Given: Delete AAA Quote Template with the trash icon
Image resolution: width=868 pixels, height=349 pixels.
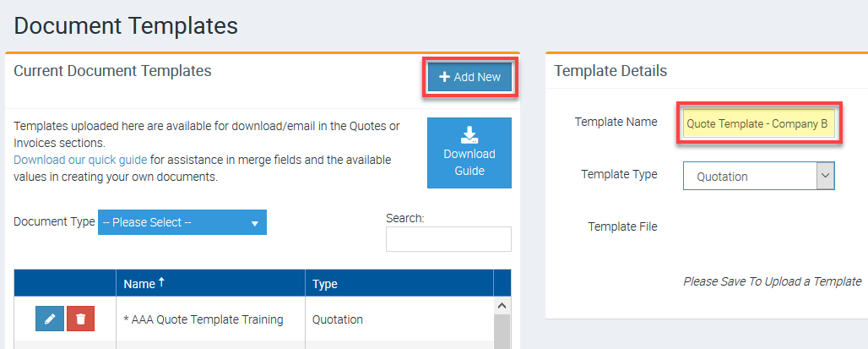Looking at the screenshot, I should point(81,319).
